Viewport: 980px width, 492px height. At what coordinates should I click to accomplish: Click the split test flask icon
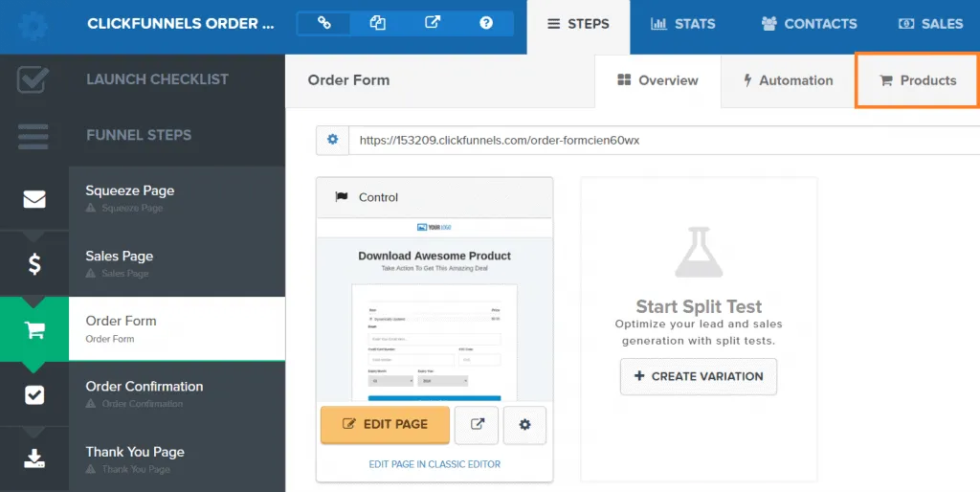699,252
